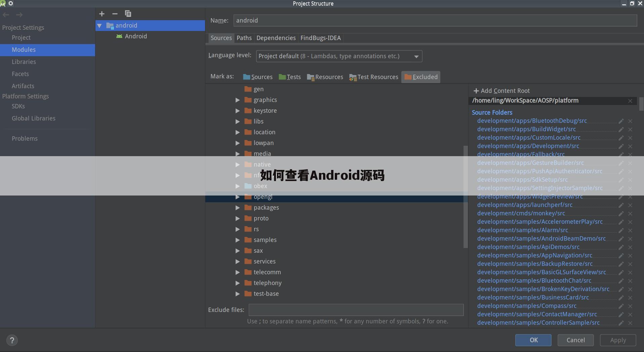Open Global Libraries settings
This screenshot has width=644, height=352.
pos(33,118)
